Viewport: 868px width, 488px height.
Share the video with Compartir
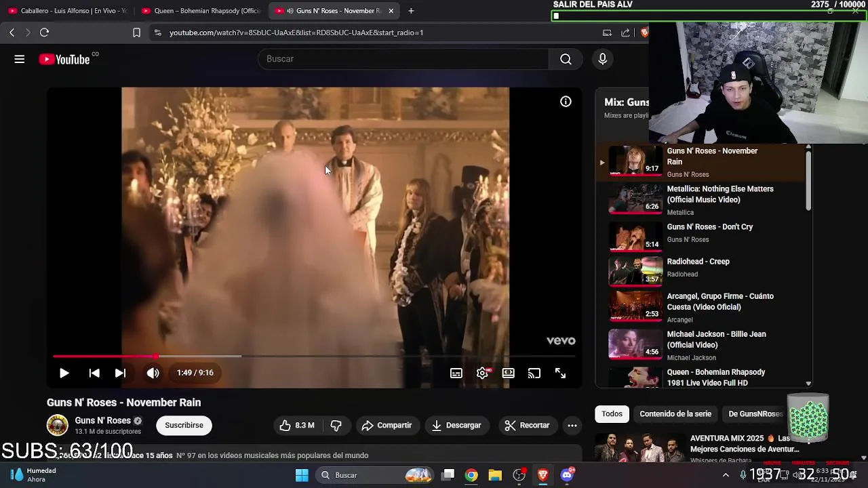[x=387, y=425]
